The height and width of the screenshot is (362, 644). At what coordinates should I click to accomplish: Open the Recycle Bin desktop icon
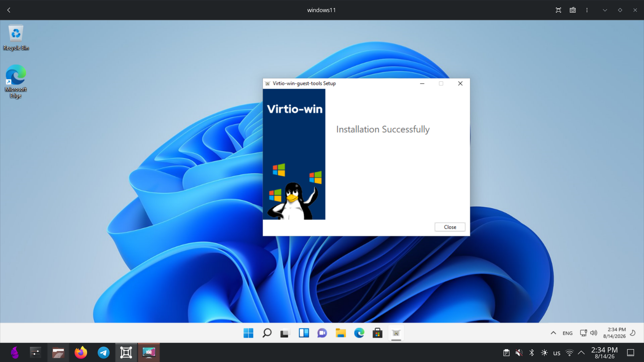(16, 38)
